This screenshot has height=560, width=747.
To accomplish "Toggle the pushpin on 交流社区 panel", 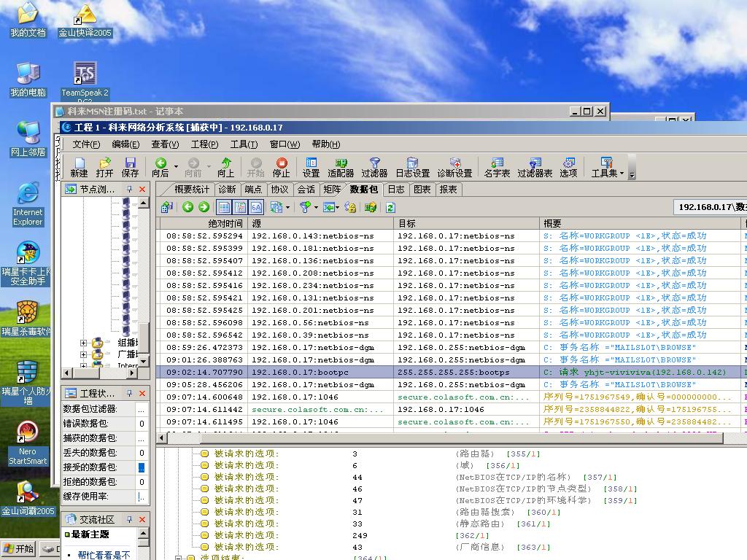I will pyautogui.click(x=129, y=520).
